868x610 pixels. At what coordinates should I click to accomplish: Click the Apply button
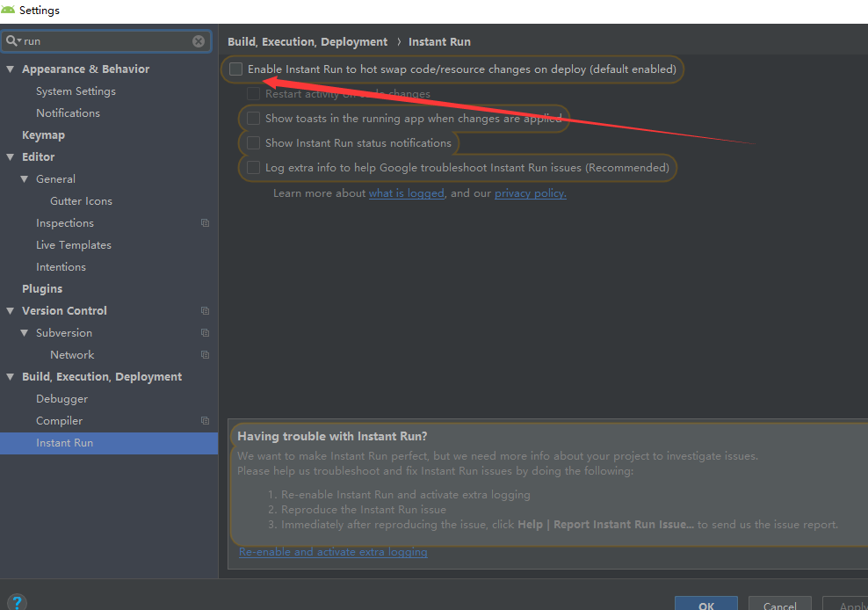(x=845, y=604)
